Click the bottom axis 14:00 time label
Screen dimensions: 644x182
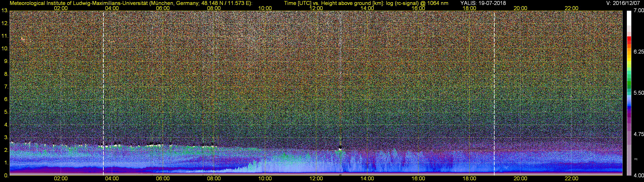tap(367, 179)
